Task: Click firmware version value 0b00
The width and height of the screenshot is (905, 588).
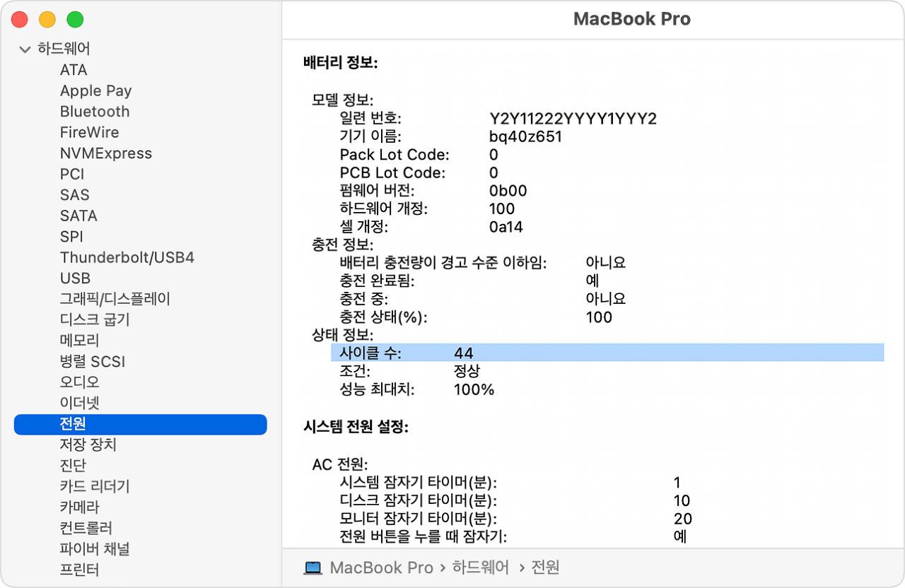Action: point(508,191)
